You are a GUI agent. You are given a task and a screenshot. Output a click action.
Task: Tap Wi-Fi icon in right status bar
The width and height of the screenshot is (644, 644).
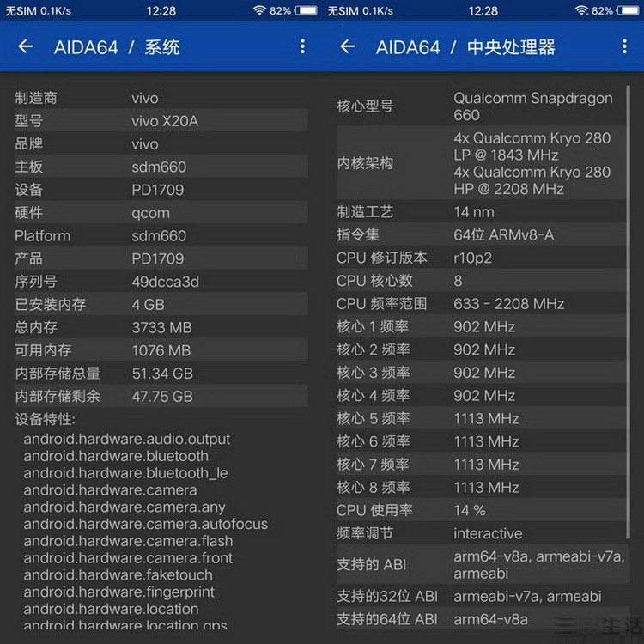pyautogui.click(x=581, y=9)
